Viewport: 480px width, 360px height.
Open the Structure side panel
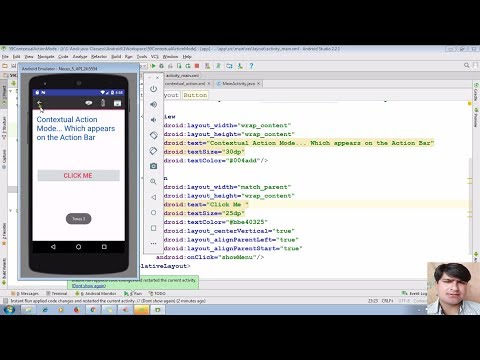point(4,128)
